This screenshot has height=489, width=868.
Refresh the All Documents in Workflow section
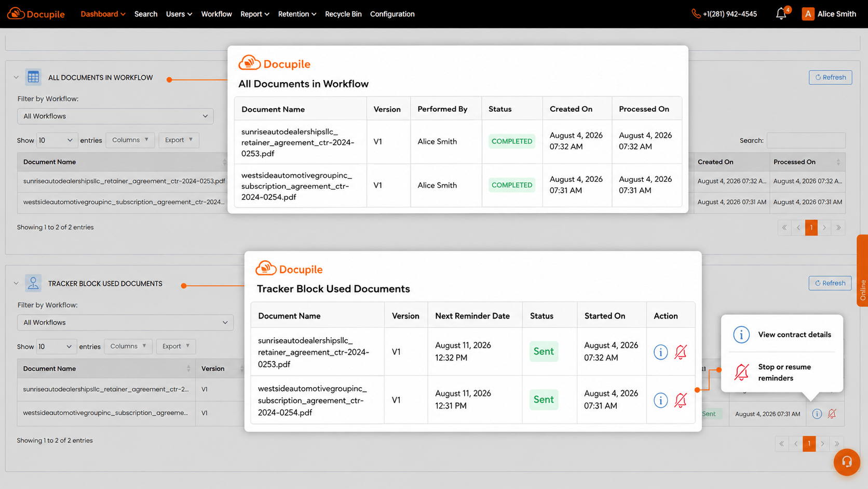(830, 77)
